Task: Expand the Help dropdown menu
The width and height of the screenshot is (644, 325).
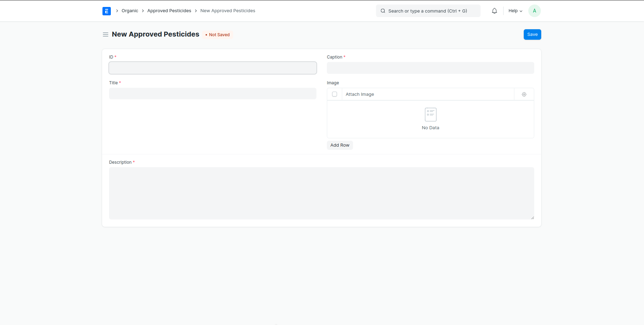Action: (515, 11)
